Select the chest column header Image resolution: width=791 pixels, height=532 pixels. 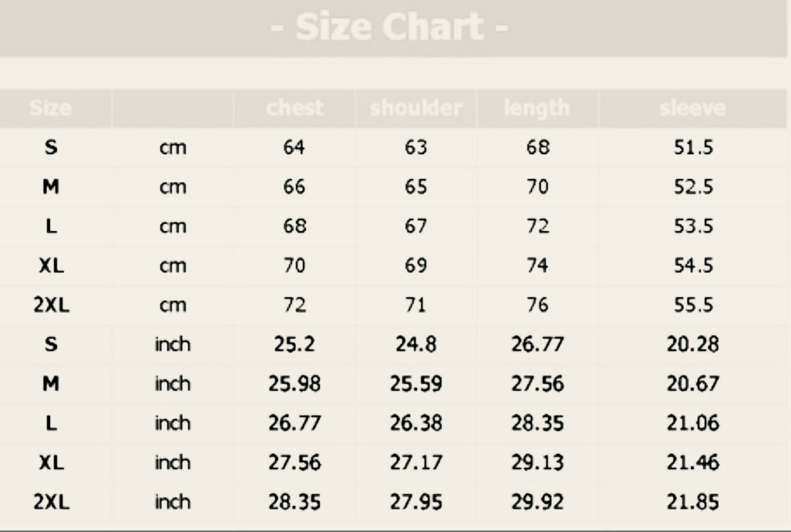tap(294, 109)
